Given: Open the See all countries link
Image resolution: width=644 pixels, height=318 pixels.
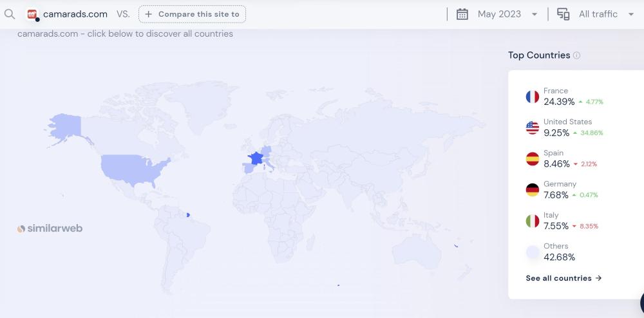Looking at the screenshot, I should (x=563, y=278).
